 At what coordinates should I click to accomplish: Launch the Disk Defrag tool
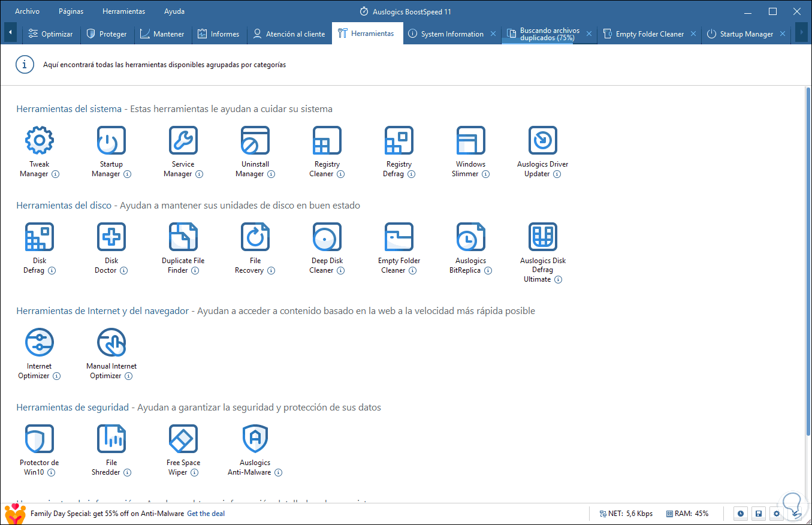point(40,237)
